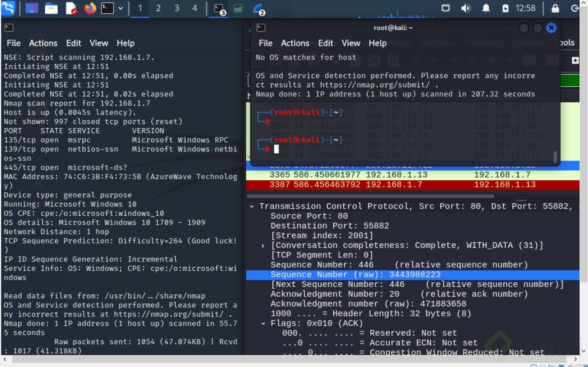Select the Next Sequence Number: 446 line
The width and height of the screenshot is (588, 367).
[417, 284]
